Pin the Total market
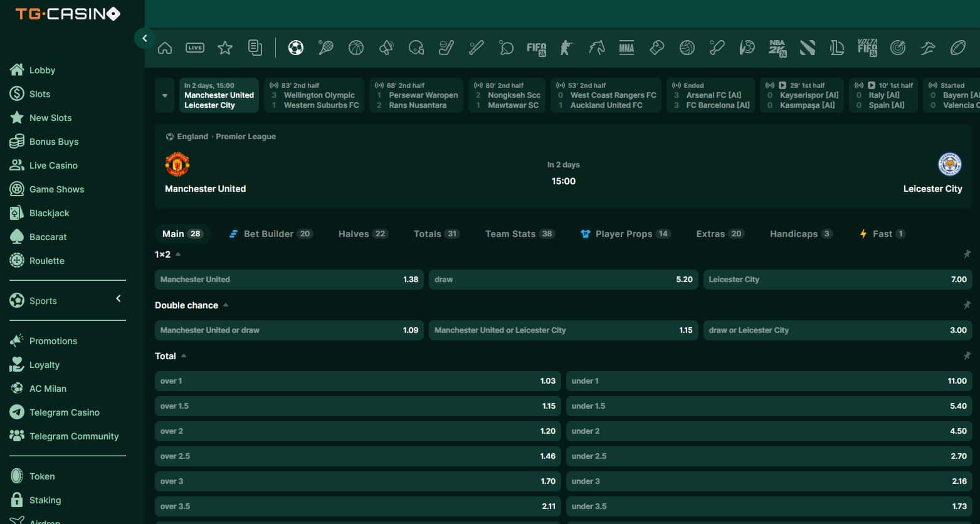The width and height of the screenshot is (980, 524). [967, 356]
